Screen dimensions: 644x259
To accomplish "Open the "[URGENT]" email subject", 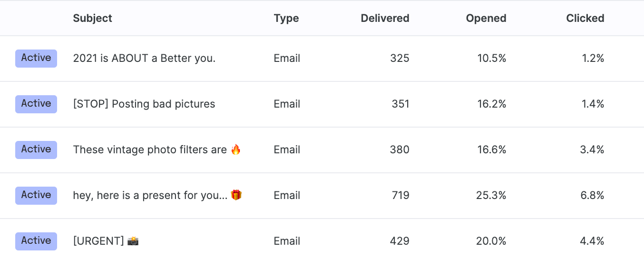I will (98, 241).
